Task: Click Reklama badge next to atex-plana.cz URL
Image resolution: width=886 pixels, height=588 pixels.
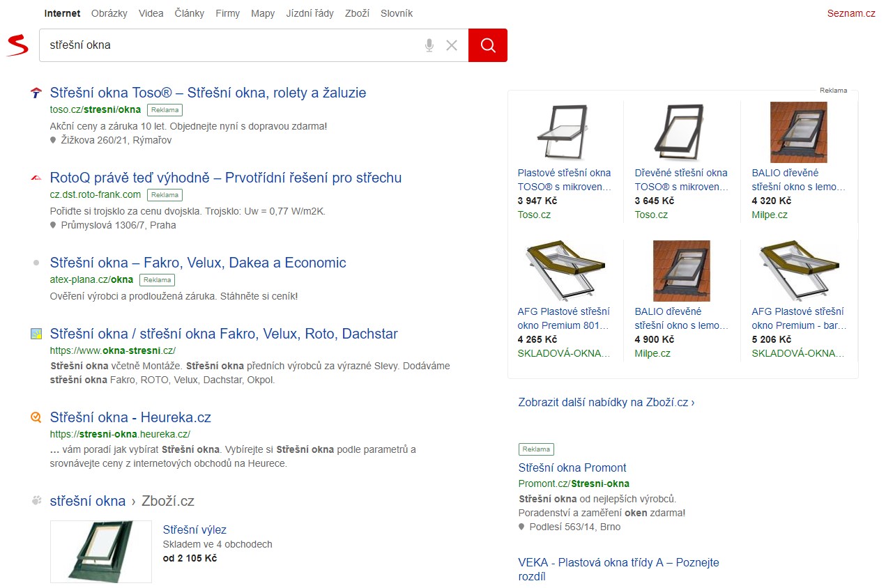Action: click(x=157, y=280)
